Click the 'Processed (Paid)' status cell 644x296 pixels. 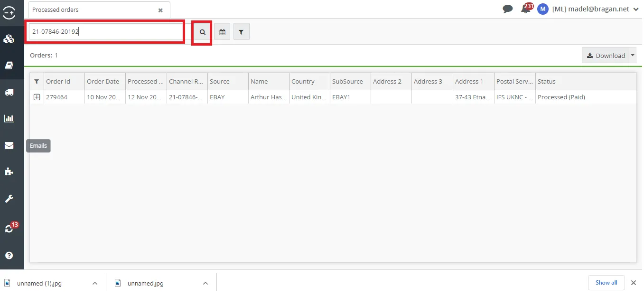[x=586, y=97]
